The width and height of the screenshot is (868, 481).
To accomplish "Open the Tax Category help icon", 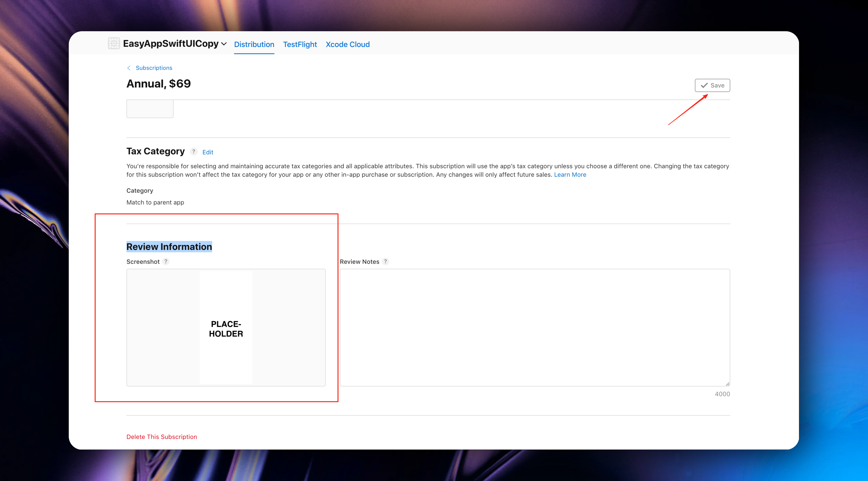I will (194, 151).
